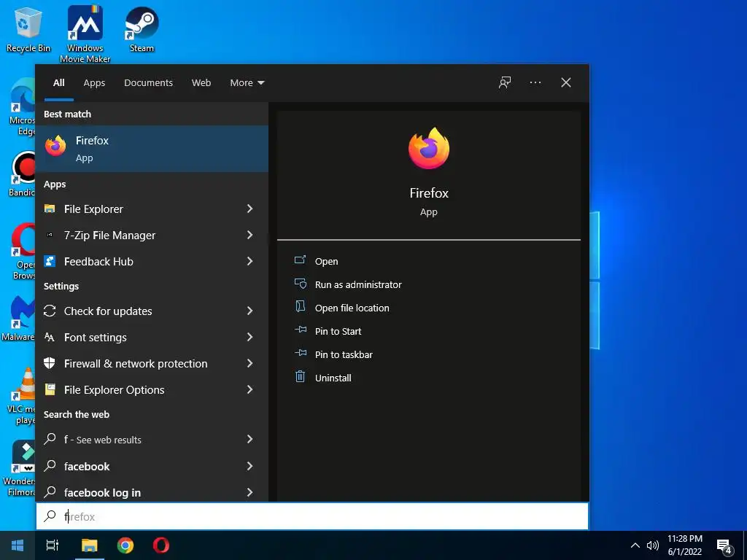Image resolution: width=747 pixels, height=560 pixels.
Task: Click the Feedback Hub app icon
Action: 50,261
